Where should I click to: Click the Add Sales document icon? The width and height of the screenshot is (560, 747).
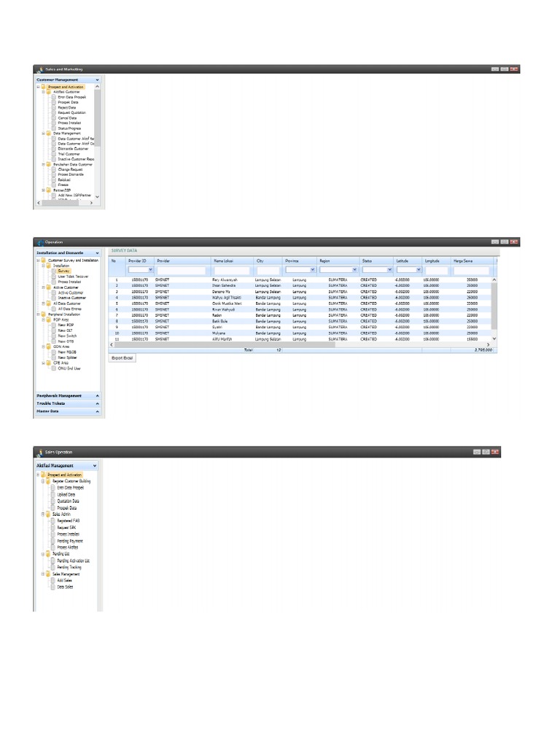pos(52,581)
